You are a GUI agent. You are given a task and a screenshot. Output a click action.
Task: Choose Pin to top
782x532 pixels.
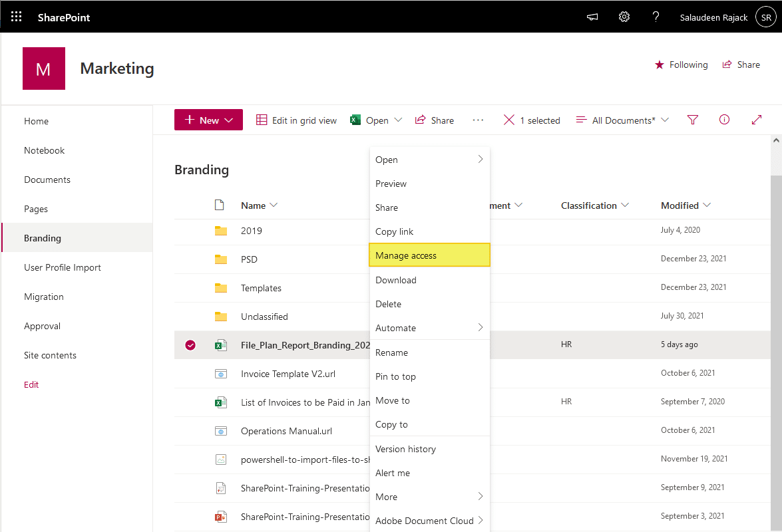[x=429, y=376]
